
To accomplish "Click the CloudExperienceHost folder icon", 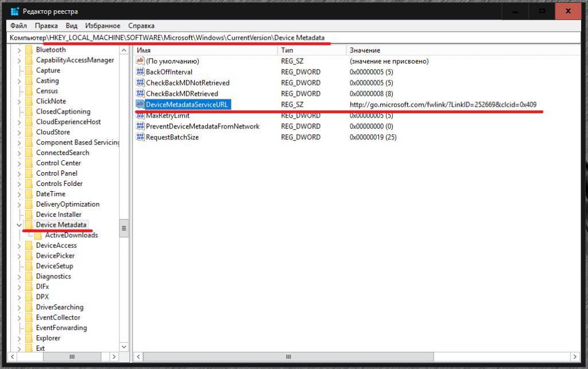I will click(29, 122).
